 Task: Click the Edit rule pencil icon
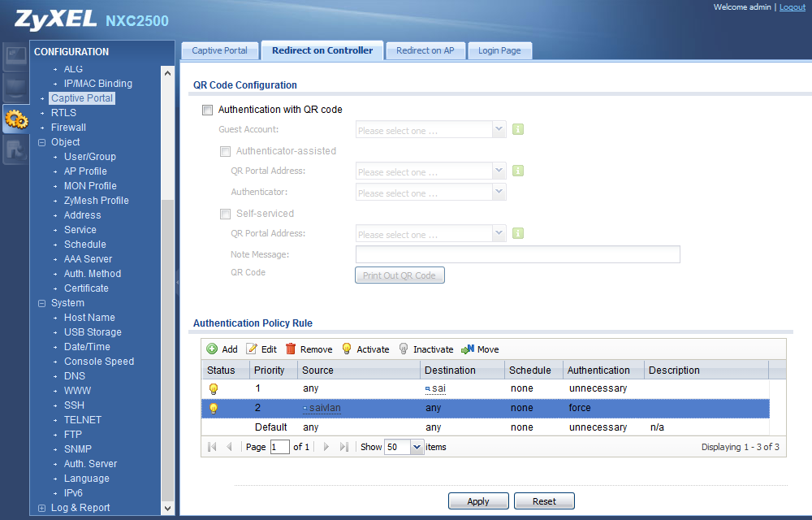252,349
